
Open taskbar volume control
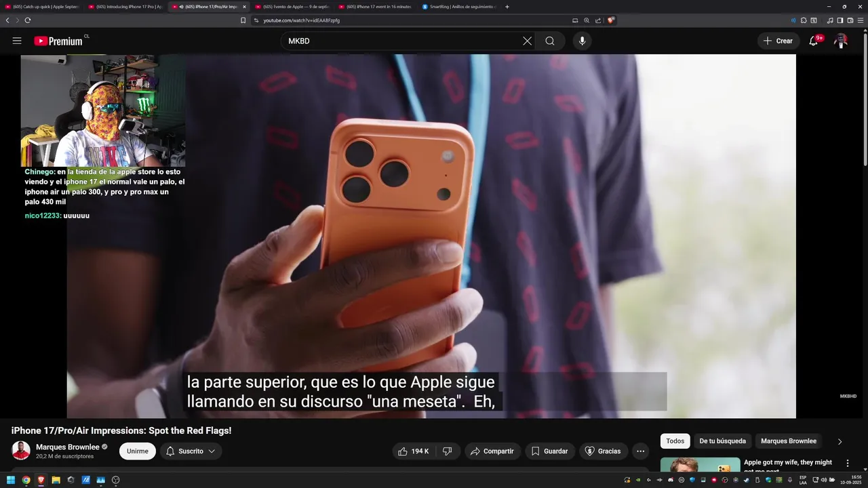(x=823, y=480)
